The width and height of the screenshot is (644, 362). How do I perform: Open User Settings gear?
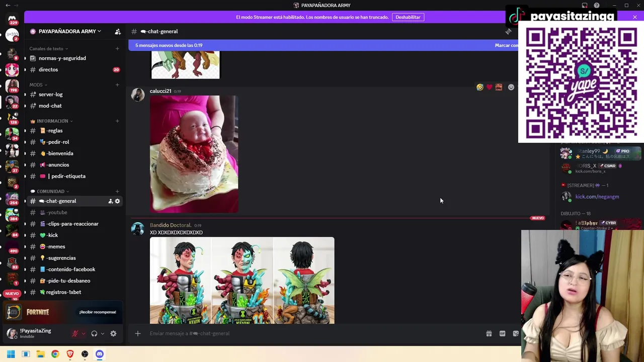point(113,333)
